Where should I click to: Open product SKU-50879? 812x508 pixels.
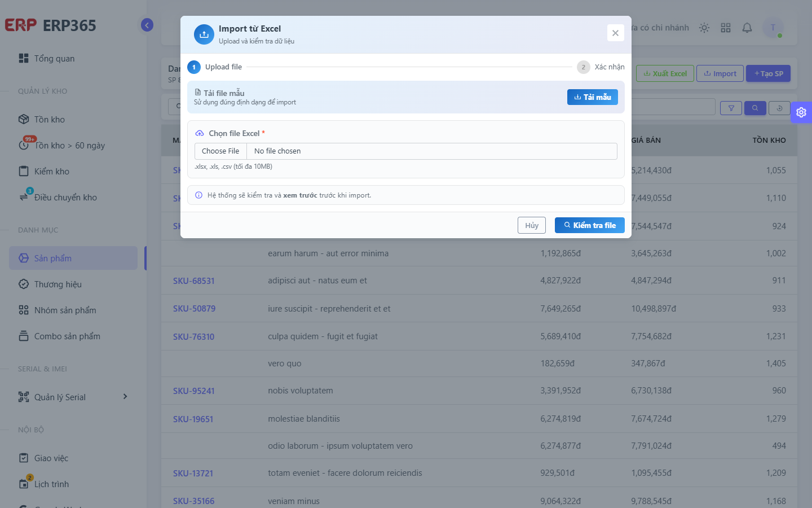pos(194,309)
